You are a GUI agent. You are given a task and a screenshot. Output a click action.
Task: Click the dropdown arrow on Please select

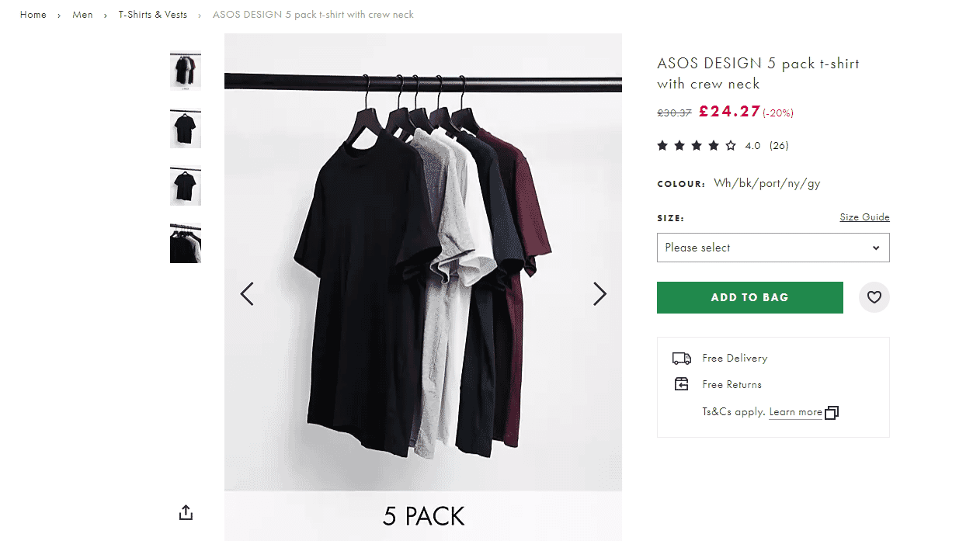pos(877,248)
